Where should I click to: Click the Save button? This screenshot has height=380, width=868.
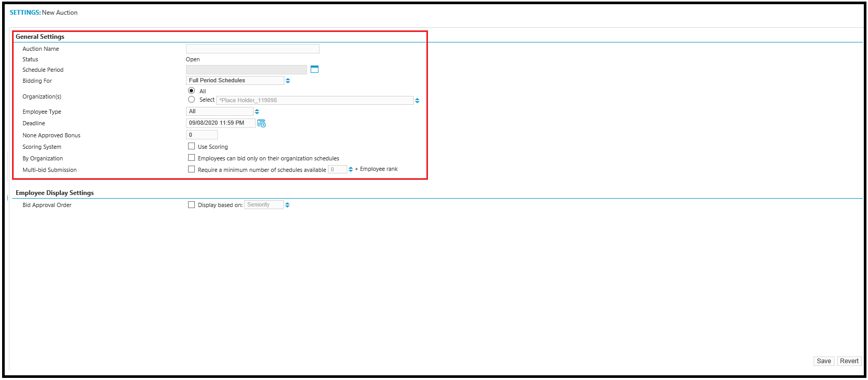824,361
